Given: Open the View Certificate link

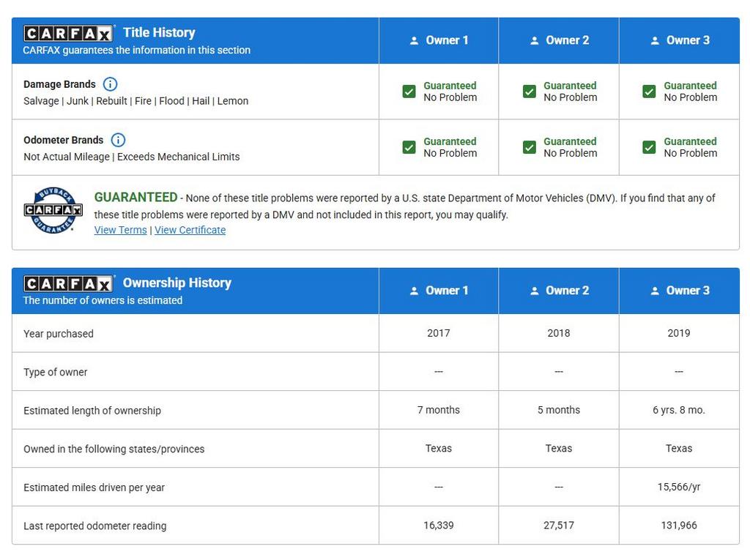Looking at the screenshot, I should (x=190, y=230).
